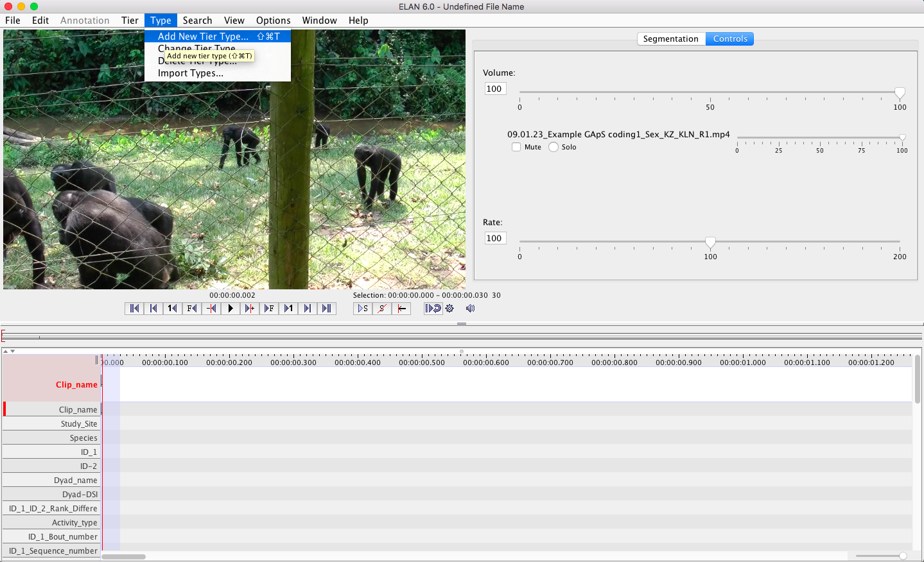Click the video frame of chimpanzees
The image size is (924, 562).
pos(234,159)
